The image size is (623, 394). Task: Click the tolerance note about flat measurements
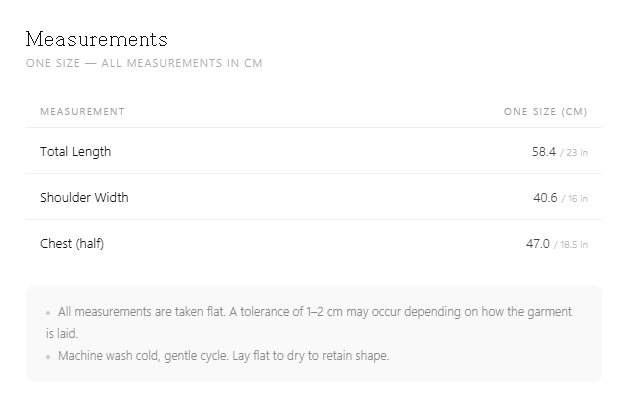pos(309,323)
